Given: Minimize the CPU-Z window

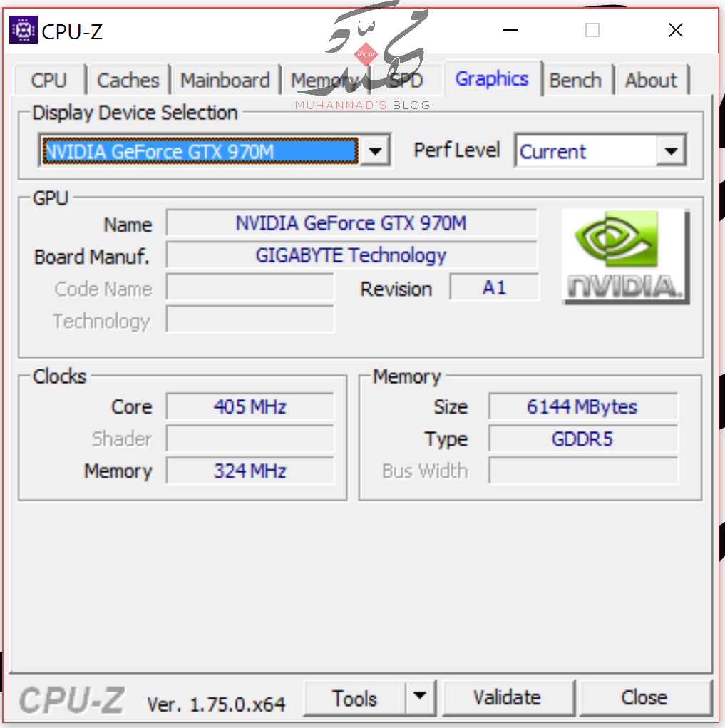Looking at the screenshot, I should coord(510,30).
